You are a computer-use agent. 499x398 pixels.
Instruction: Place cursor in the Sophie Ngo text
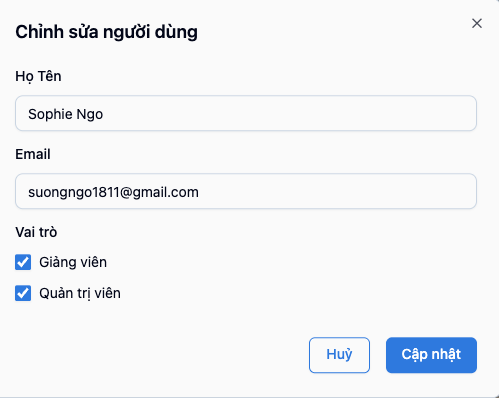tap(66, 114)
